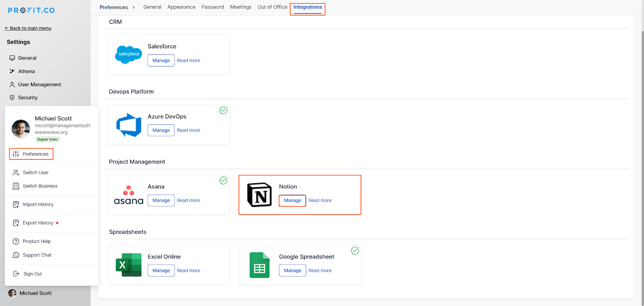The image size is (644, 306).
Task: Switch to the Appearance tab
Action: click(x=181, y=7)
